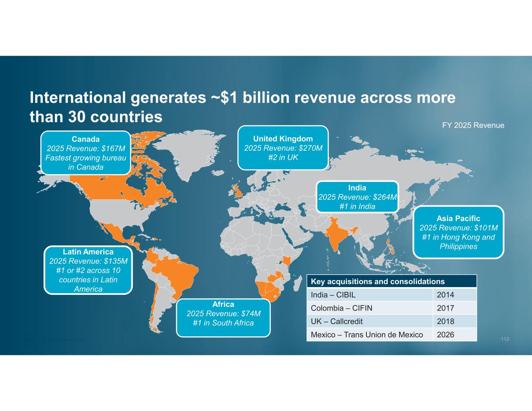
Task: Select the 'Colombia – CIFIN' table cell
Action: tap(370, 308)
